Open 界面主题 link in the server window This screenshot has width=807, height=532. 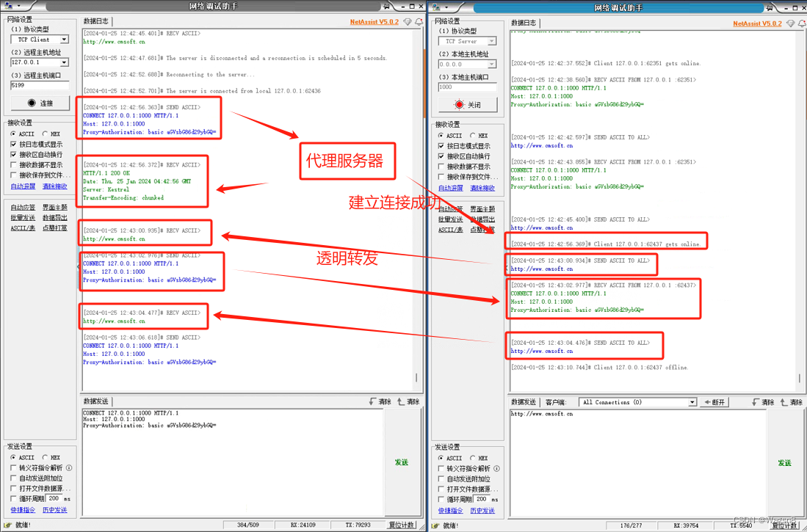click(x=482, y=209)
